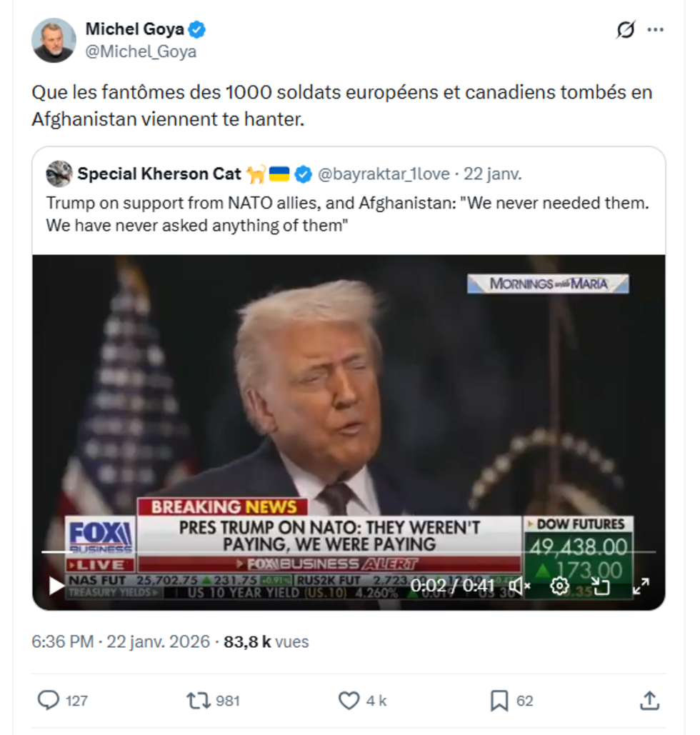Play the Trump video

click(56, 586)
